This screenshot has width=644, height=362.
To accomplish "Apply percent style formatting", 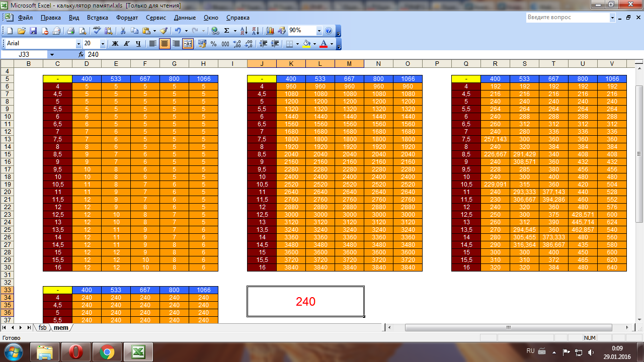I will pos(213,44).
